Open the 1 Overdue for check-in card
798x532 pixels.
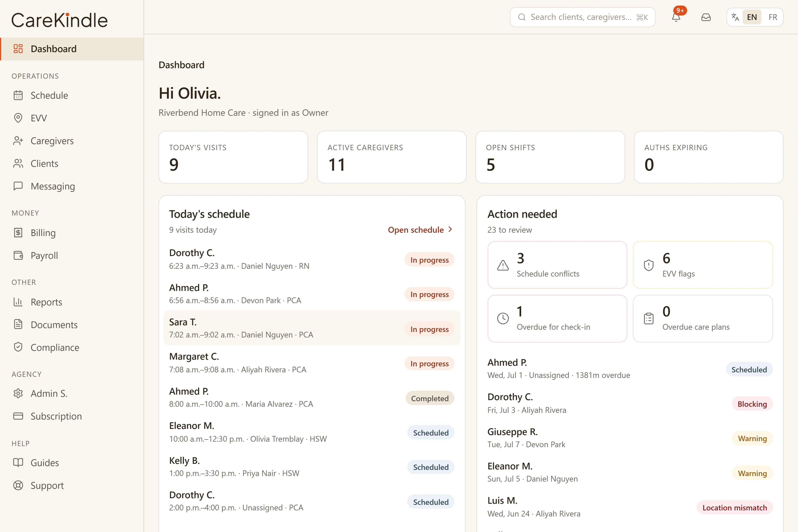pos(557,318)
